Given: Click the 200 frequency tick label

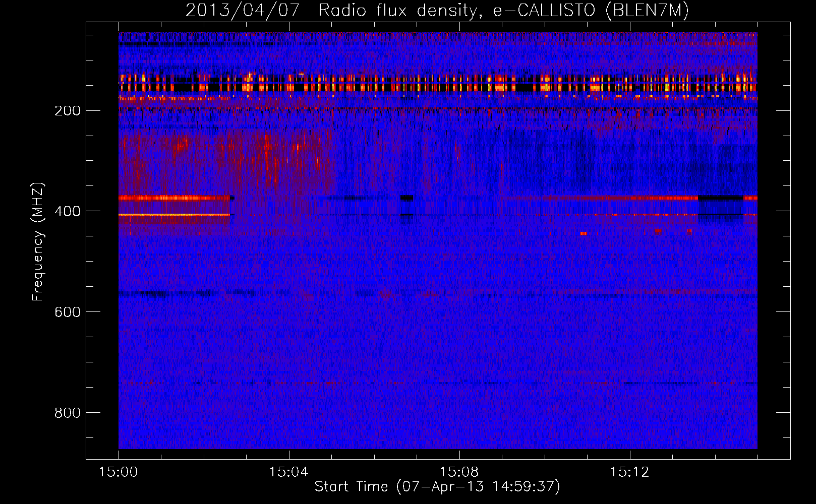Looking at the screenshot, I should tap(67, 111).
